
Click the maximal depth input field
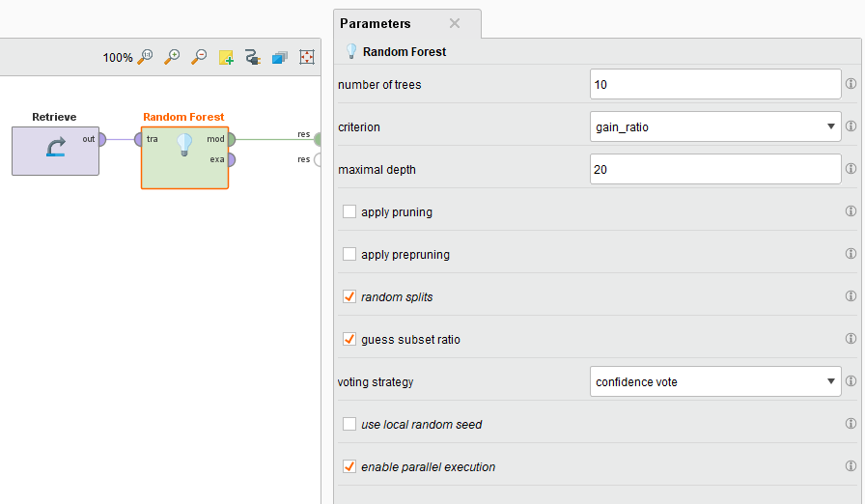715,169
